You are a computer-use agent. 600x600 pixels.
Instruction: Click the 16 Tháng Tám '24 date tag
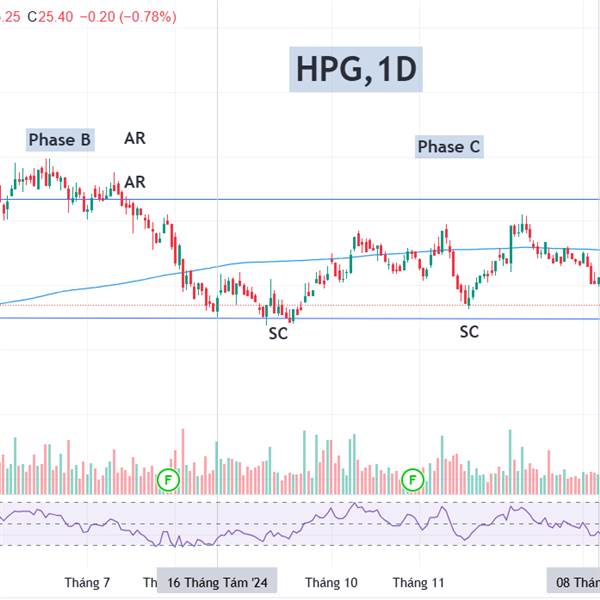pos(217,582)
